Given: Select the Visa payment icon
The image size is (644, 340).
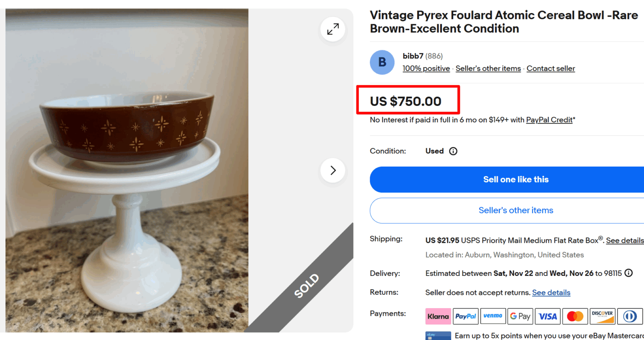Looking at the screenshot, I should click(x=548, y=316).
